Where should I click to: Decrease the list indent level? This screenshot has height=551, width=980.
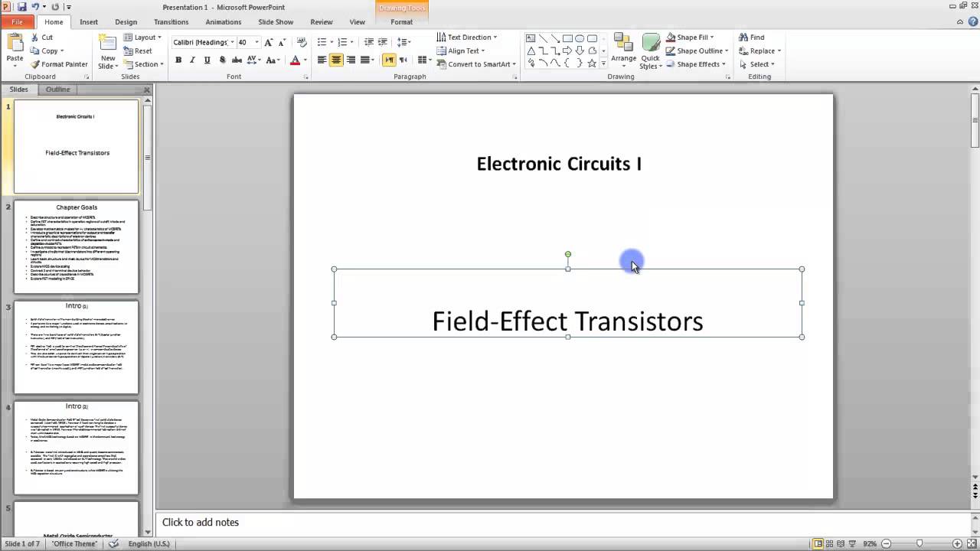tap(369, 42)
